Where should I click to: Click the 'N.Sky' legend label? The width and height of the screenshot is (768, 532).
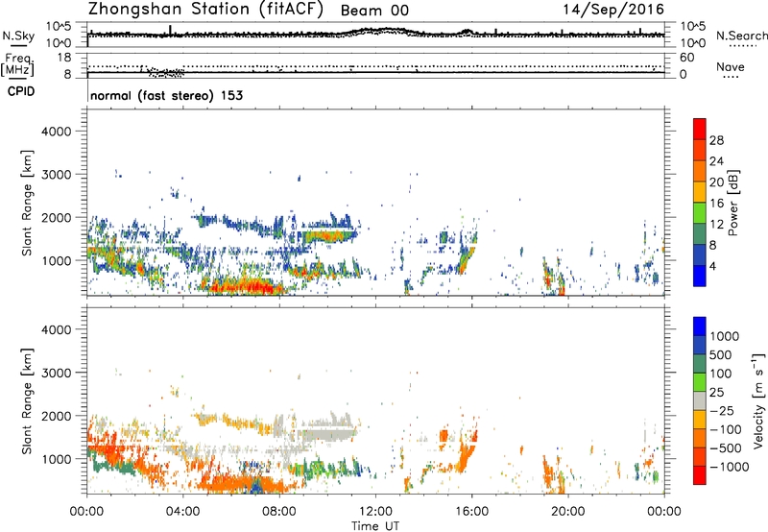18,36
